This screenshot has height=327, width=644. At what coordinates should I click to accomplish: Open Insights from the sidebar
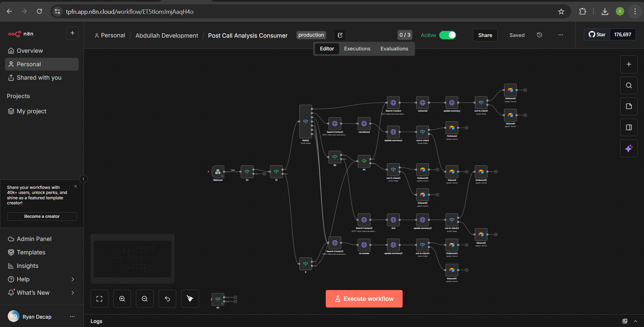(x=42, y=266)
